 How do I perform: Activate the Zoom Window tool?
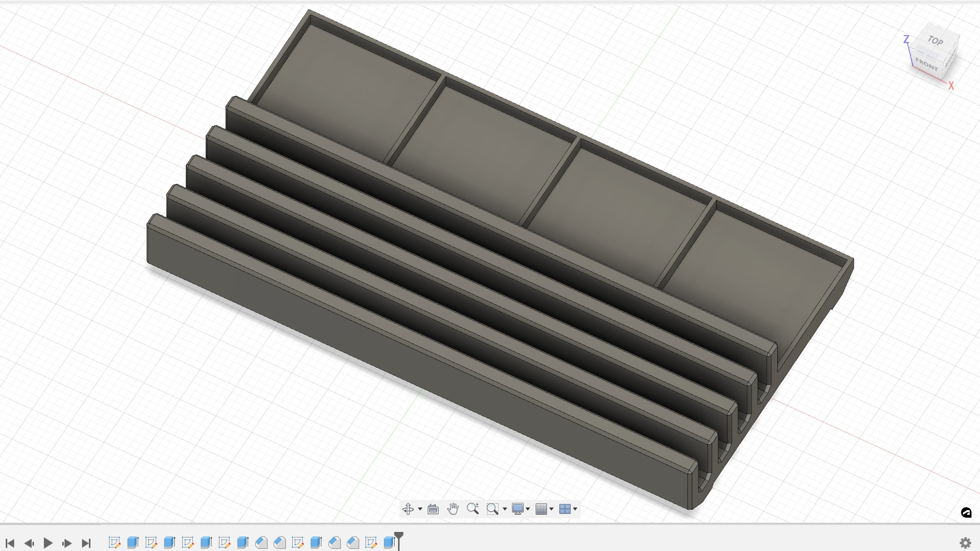(x=492, y=509)
